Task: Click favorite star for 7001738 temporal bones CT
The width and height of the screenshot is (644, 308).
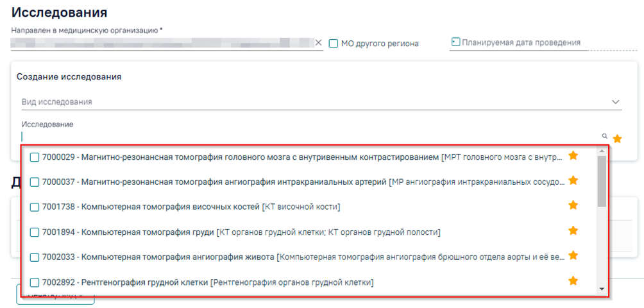Action: tap(573, 205)
